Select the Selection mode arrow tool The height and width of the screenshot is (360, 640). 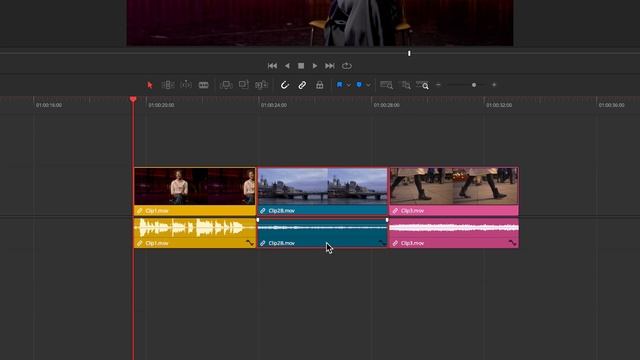(x=150, y=85)
